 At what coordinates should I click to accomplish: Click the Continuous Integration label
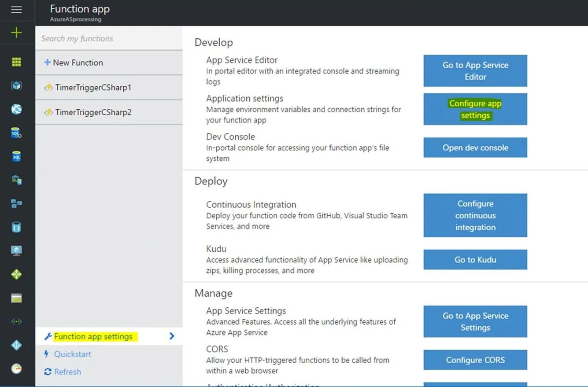pyautogui.click(x=251, y=204)
